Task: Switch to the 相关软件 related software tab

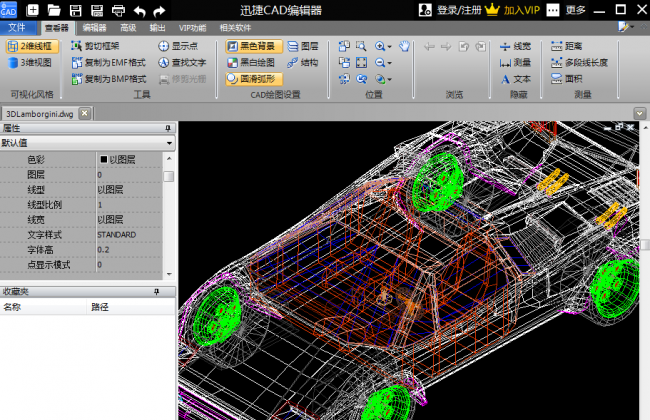Action: pyautogui.click(x=235, y=28)
